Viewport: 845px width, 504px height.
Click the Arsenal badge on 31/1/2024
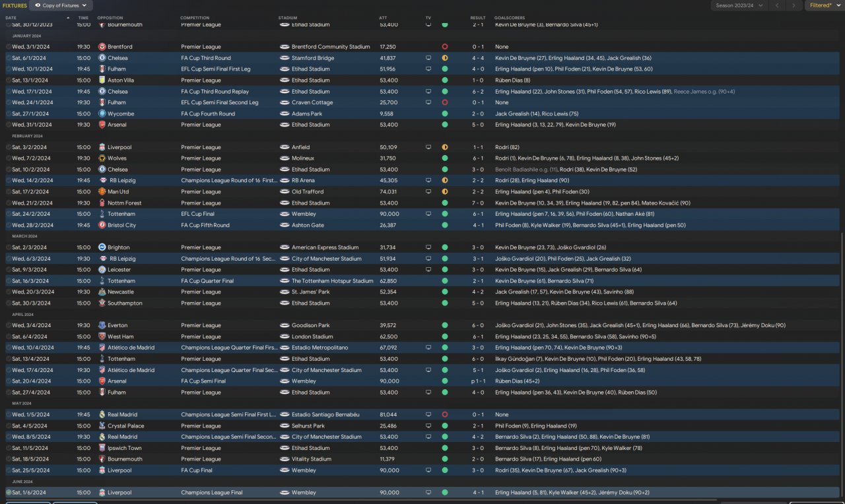coord(102,125)
